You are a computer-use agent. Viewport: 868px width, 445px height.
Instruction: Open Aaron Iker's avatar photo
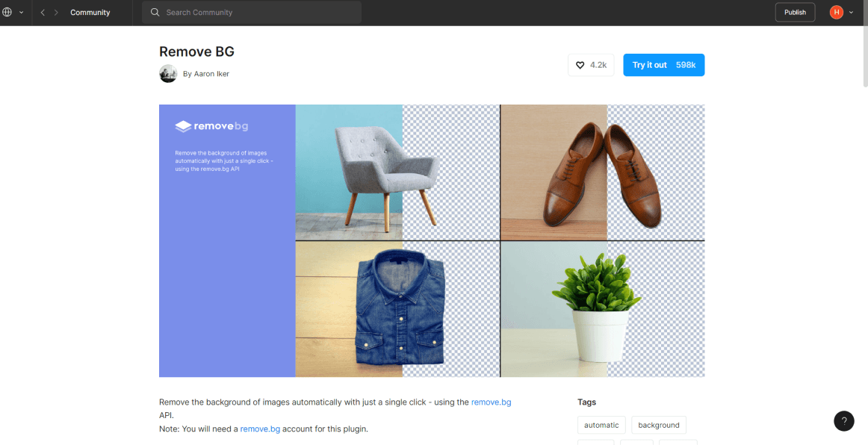[x=168, y=74]
